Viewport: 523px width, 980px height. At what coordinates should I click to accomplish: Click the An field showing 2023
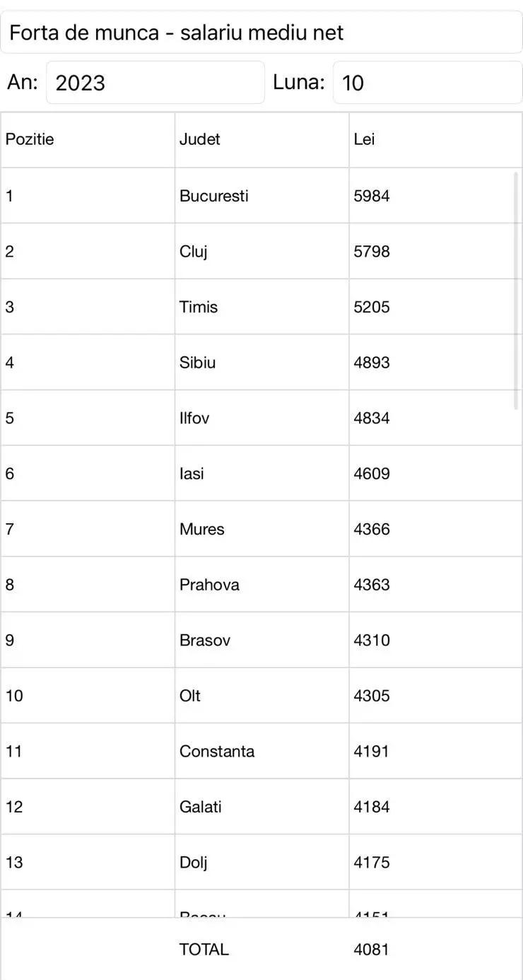155,83
